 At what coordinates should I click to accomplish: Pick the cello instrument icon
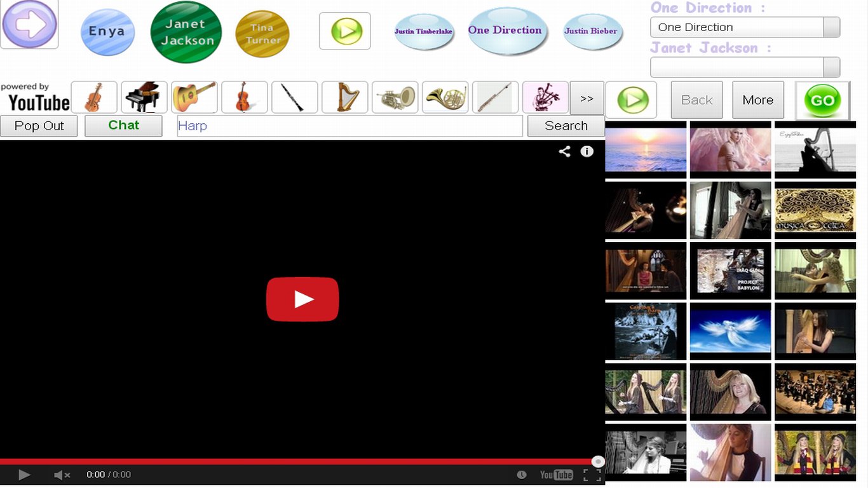245,97
